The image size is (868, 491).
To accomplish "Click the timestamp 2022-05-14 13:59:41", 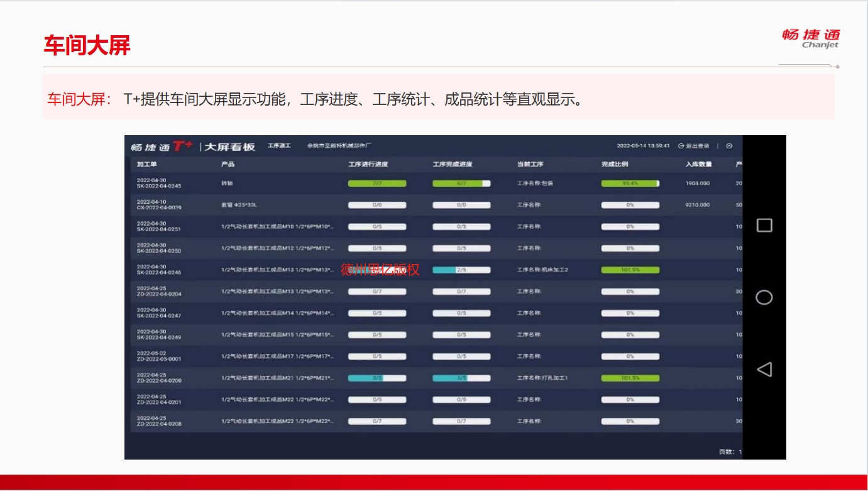I will pyautogui.click(x=643, y=146).
